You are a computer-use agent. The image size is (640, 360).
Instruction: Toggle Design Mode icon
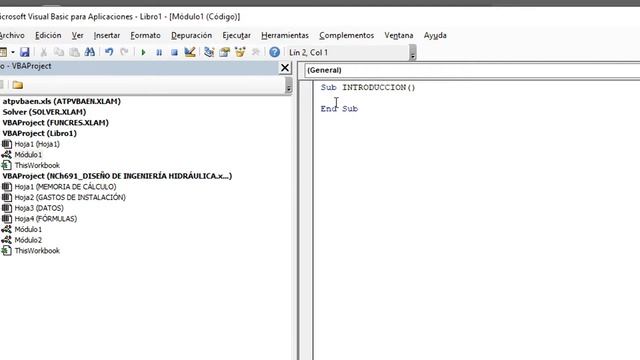pyautogui.click(x=190, y=52)
